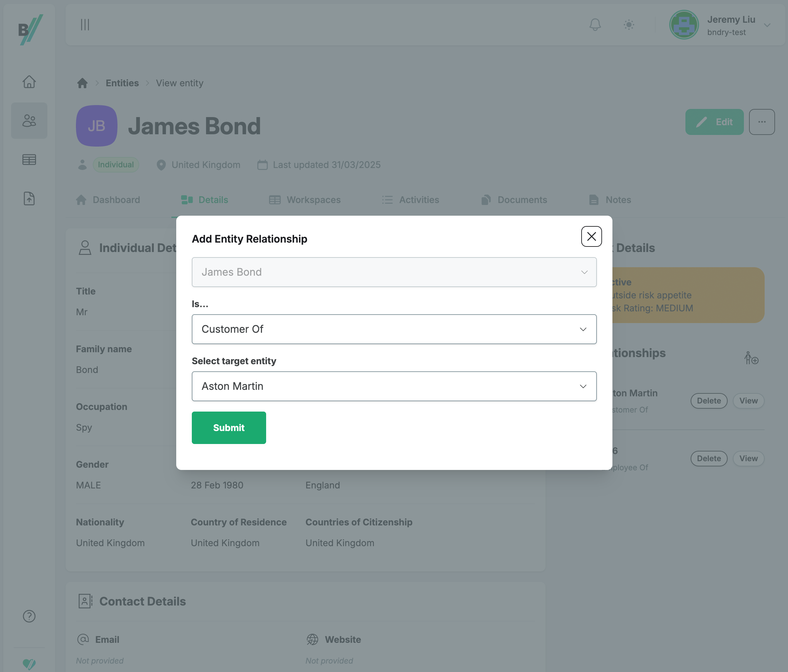
Task: Switch to the Details tab
Action: click(204, 200)
